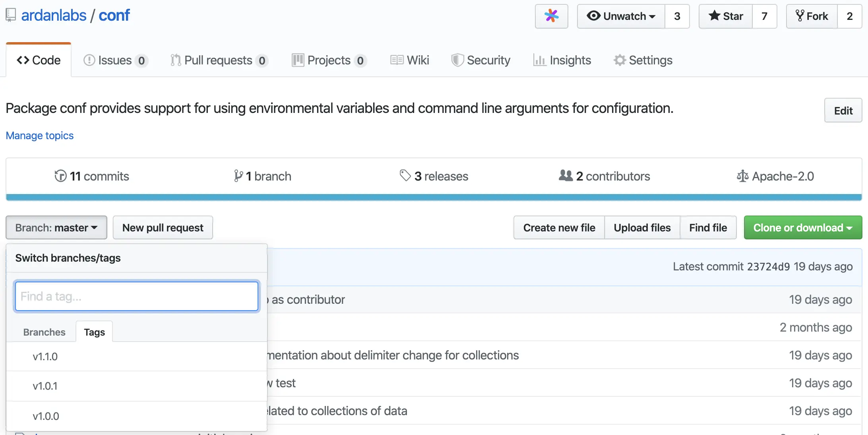
Task: Open the Settings tab
Action: (x=643, y=60)
